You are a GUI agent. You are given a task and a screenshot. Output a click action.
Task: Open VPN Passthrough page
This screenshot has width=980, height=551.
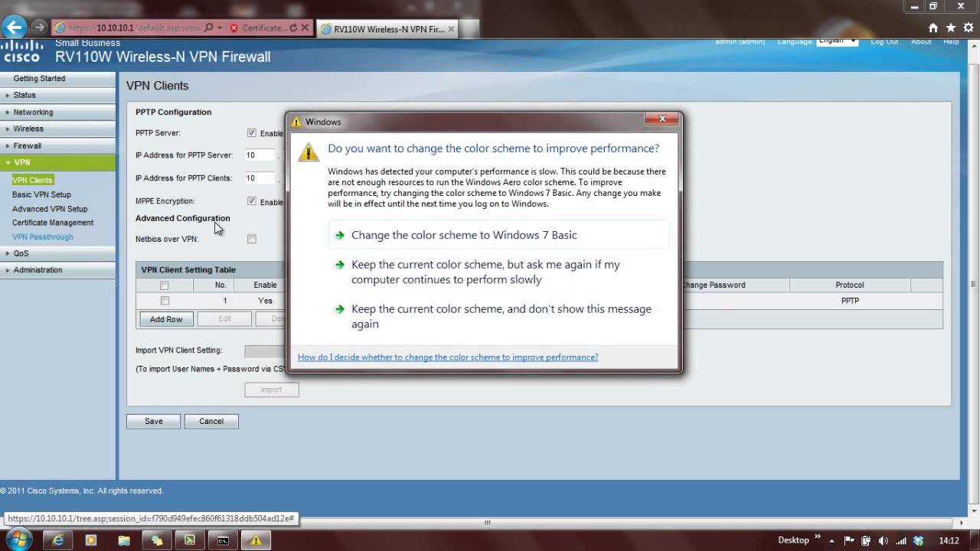[43, 237]
